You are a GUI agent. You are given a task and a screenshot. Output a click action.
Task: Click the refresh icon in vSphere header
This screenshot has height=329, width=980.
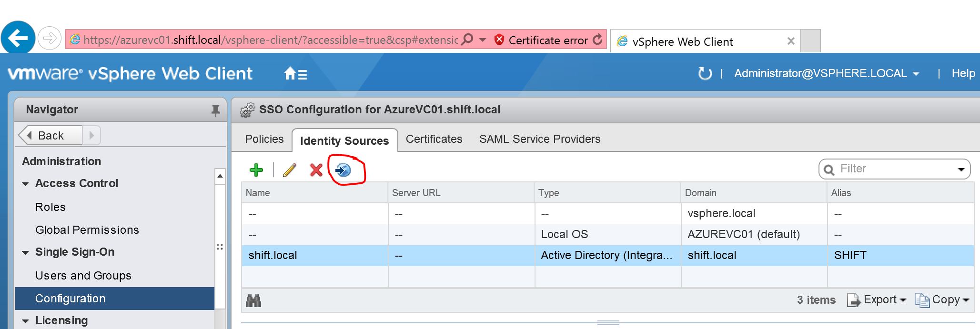pyautogui.click(x=705, y=73)
